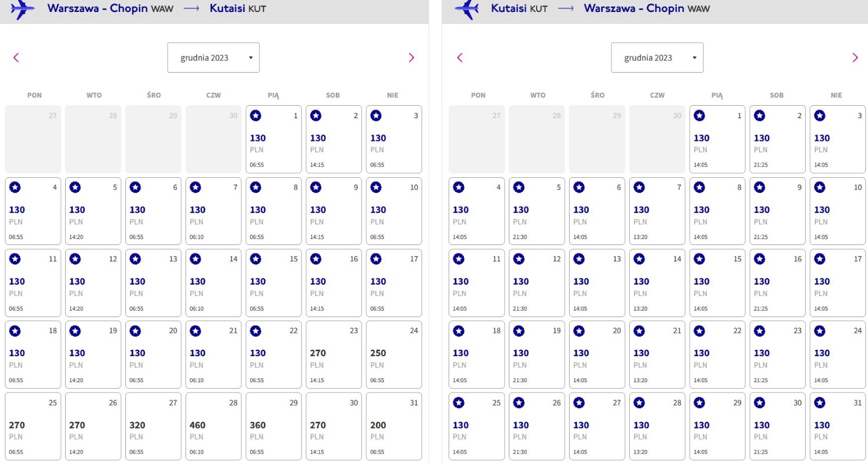Go to previous month in Kutaisi–Warszawa calendar

pos(460,57)
